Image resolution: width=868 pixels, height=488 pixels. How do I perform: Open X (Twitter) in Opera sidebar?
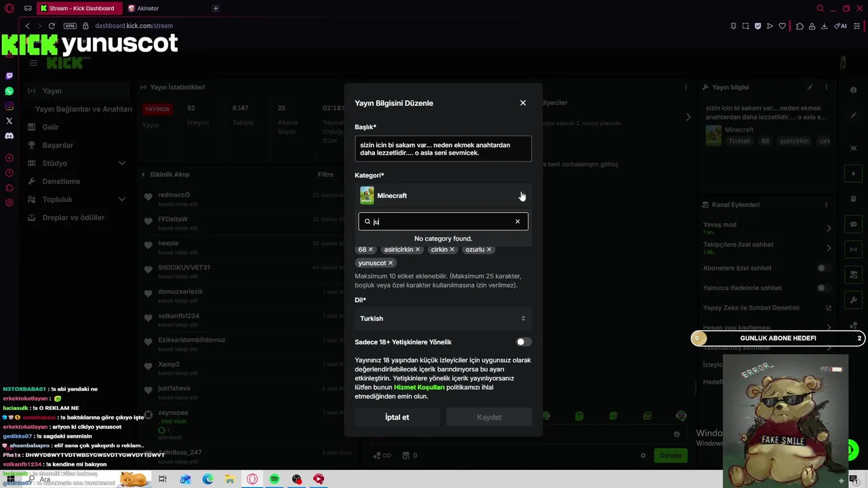9,121
